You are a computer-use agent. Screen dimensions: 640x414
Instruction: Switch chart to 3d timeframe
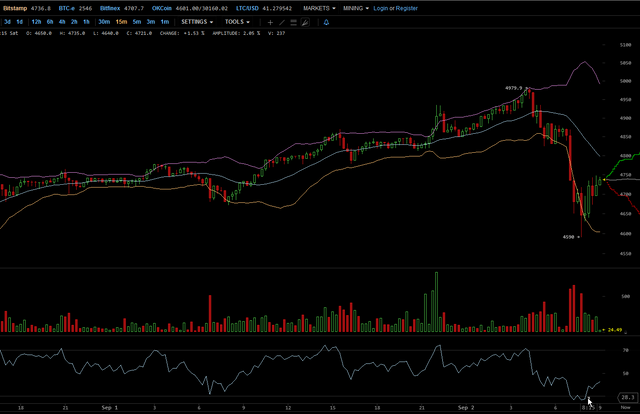click(x=8, y=21)
